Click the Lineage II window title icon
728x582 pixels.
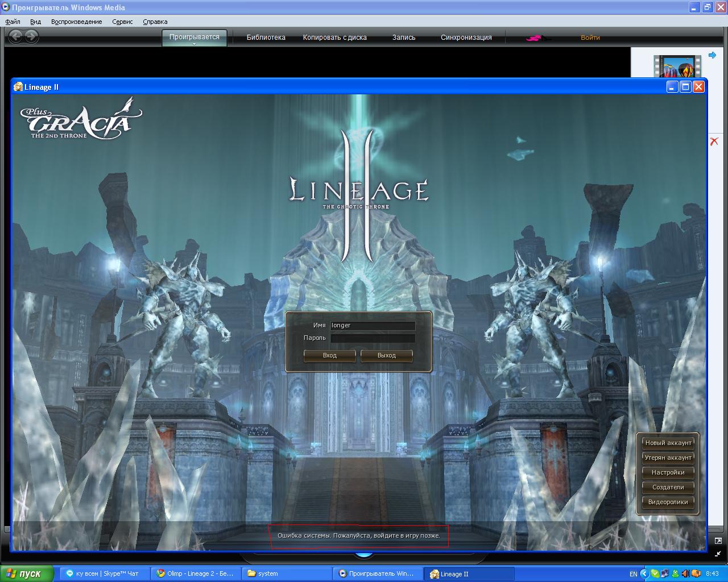18,87
